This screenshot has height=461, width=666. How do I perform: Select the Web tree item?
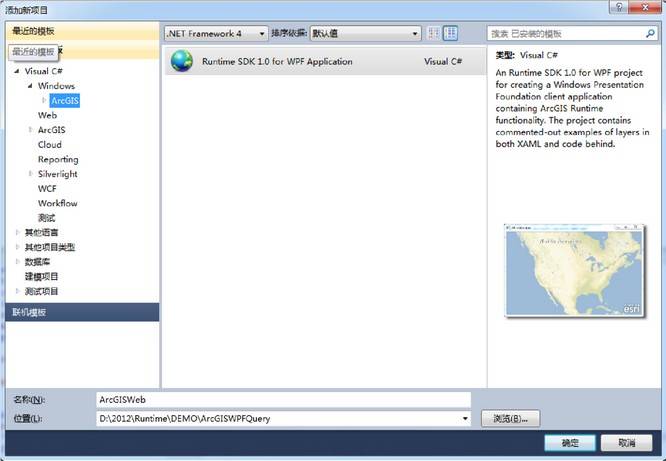coord(47,115)
